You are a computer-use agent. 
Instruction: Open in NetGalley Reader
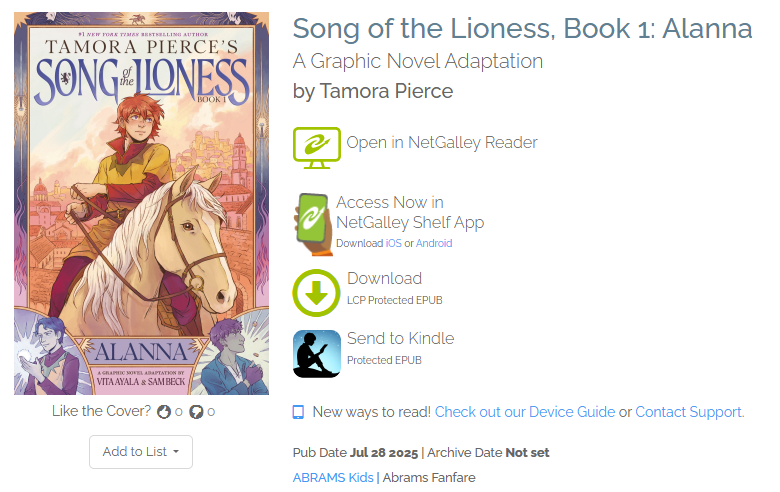(441, 143)
